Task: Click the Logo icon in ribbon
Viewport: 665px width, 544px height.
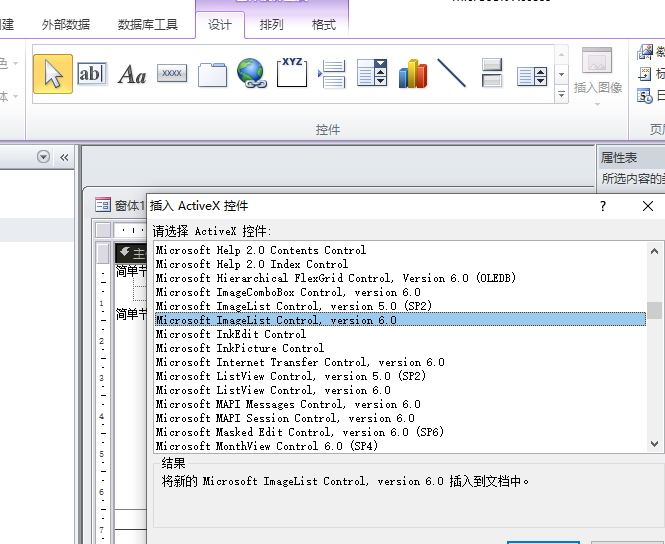Action: (x=645, y=52)
